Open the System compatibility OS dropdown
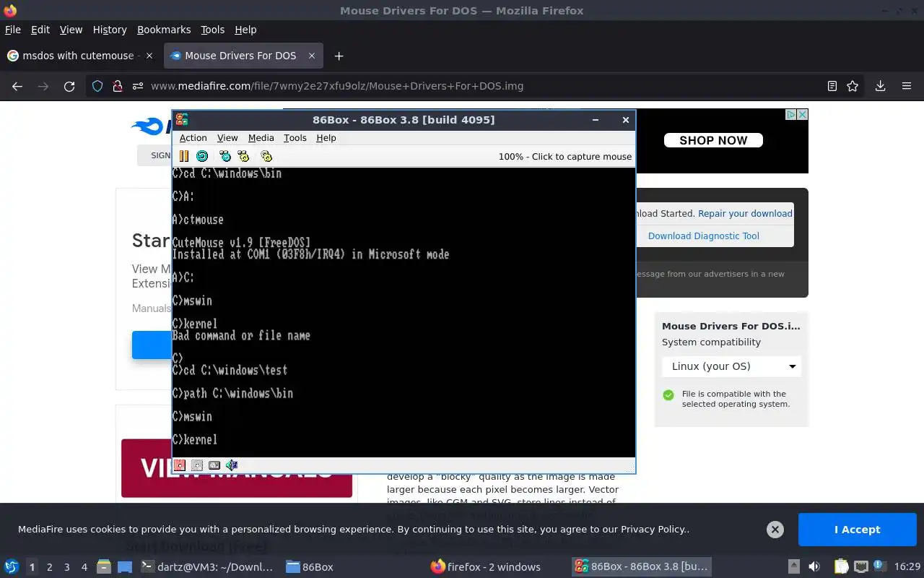924x578 pixels. click(731, 366)
